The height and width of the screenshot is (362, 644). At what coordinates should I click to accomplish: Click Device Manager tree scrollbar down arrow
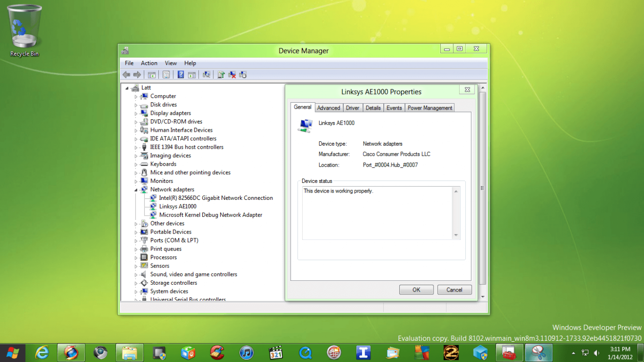click(x=483, y=297)
